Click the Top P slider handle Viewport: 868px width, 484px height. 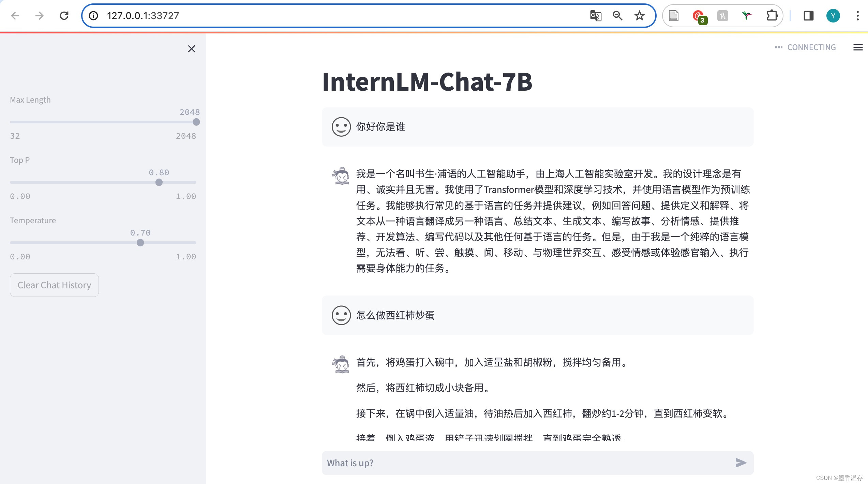(x=159, y=182)
